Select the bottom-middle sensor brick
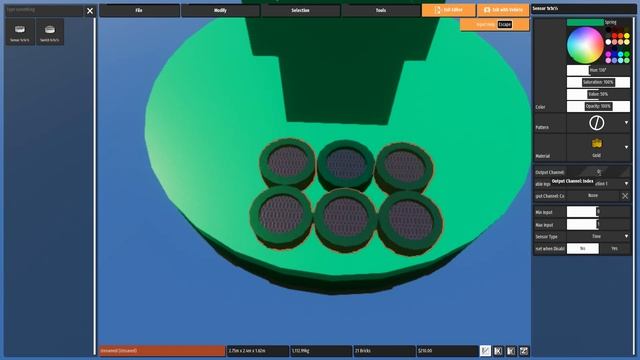Viewport: 640px width, 360px height. [x=345, y=219]
